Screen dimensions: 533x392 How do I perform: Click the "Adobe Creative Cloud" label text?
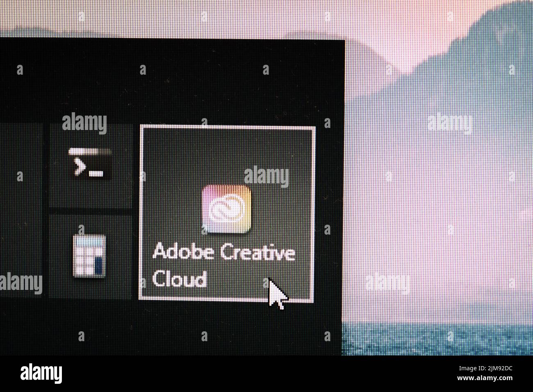tap(223, 265)
